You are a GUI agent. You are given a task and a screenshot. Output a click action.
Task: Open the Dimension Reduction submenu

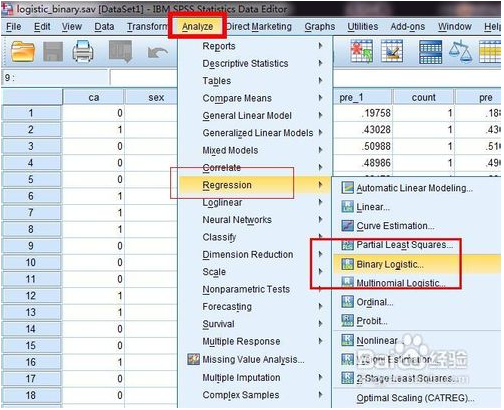255,254
